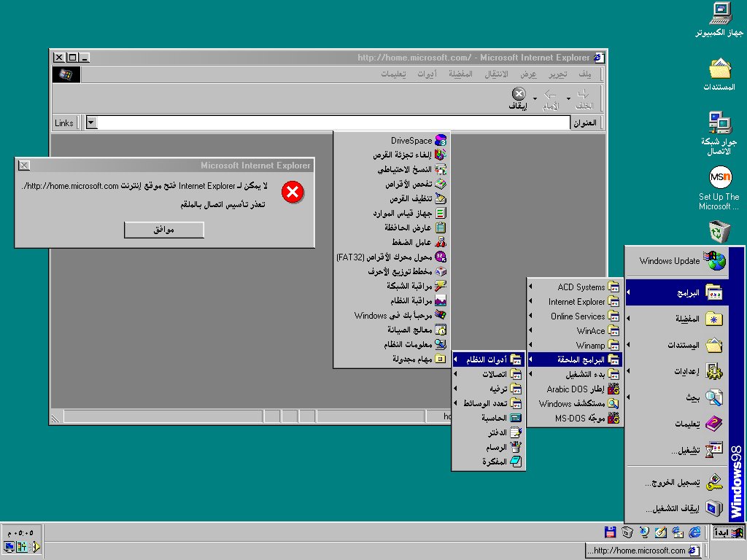Click inside the address (العنوان) input field
The image size is (747, 560).
point(333,122)
